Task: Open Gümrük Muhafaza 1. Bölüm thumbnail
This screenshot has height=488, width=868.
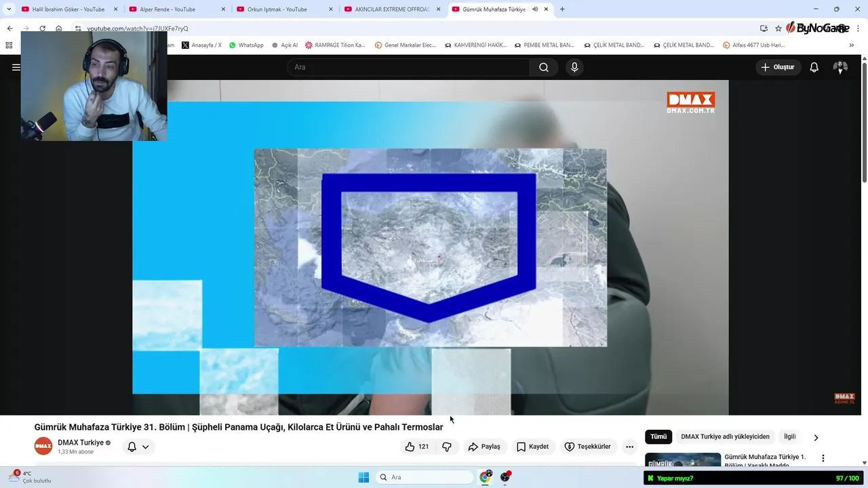Action: point(683,460)
